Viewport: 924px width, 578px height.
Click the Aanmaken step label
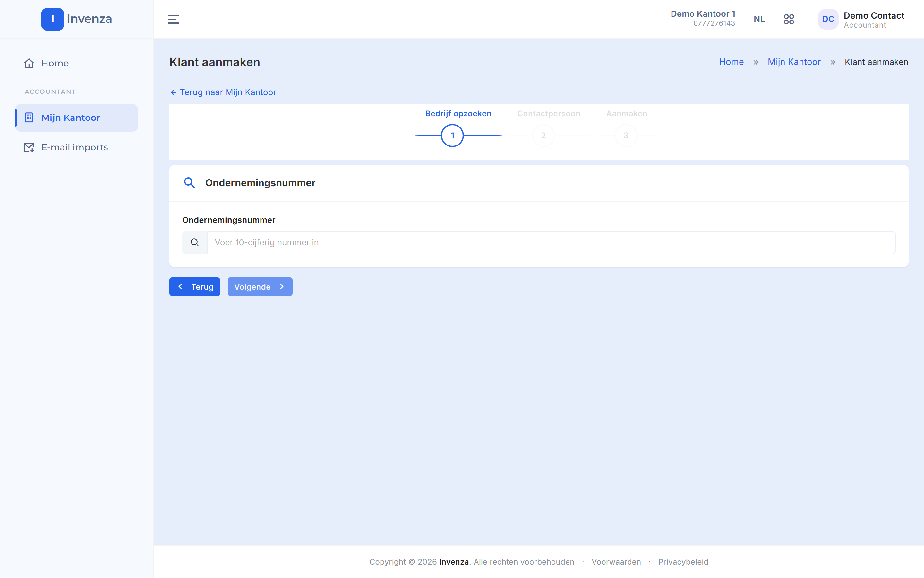pyautogui.click(x=627, y=114)
